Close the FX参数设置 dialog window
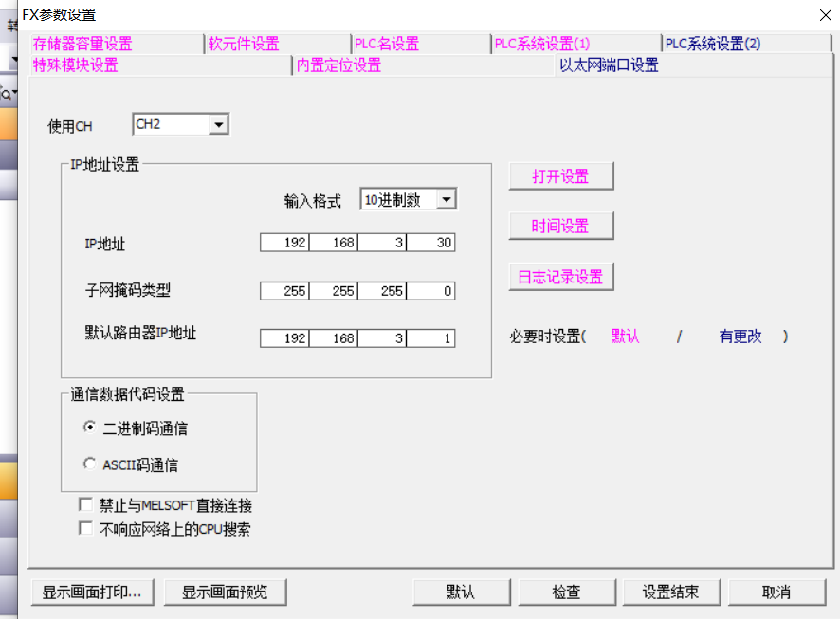 821,14
